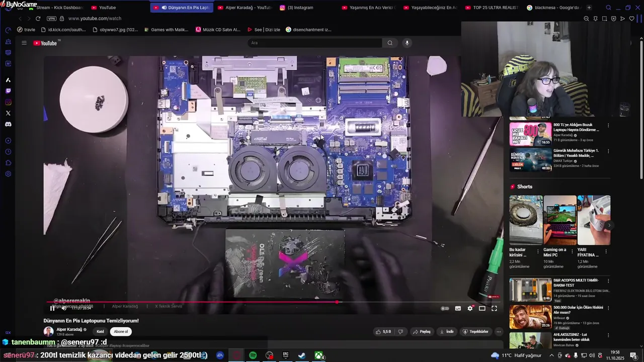Image resolution: width=644 pixels, height=362 pixels.
Task: Open Steam from the taskbar
Action: 302,355
